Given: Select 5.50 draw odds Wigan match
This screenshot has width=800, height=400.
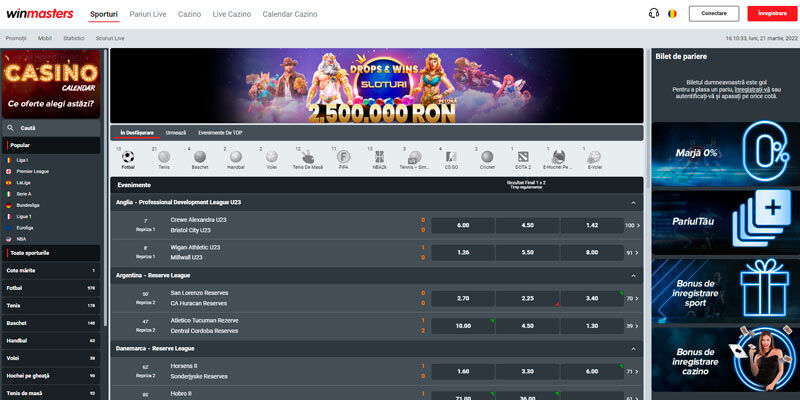Looking at the screenshot, I should tap(528, 253).
